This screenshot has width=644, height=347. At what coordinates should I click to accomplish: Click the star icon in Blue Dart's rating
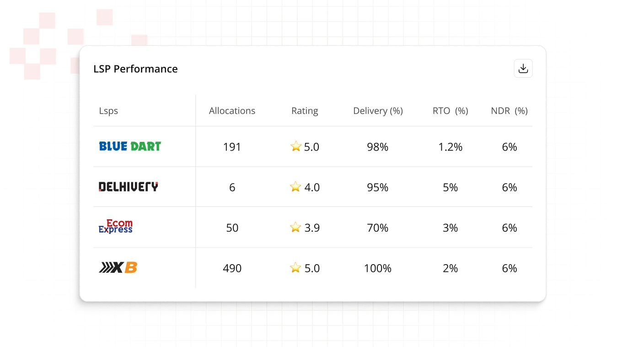click(x=296, y=146)
